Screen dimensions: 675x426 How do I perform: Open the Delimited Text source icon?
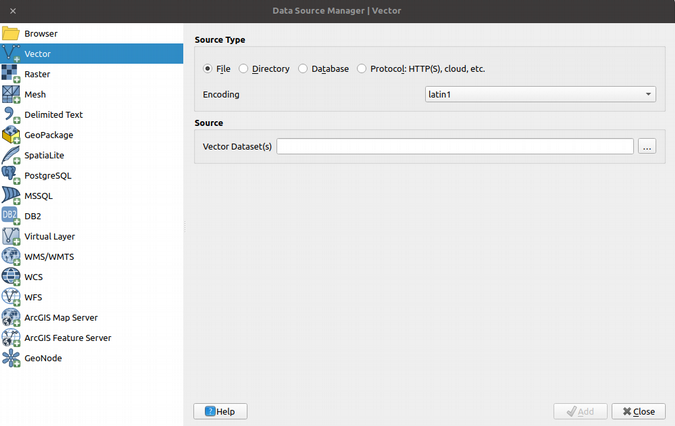point(11,115)
